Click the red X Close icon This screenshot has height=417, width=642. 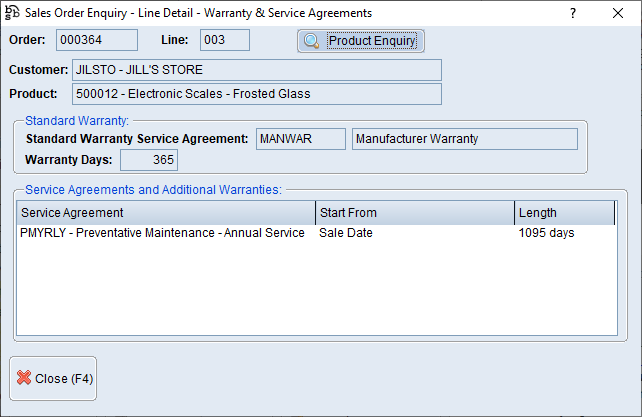pos(24,379)
